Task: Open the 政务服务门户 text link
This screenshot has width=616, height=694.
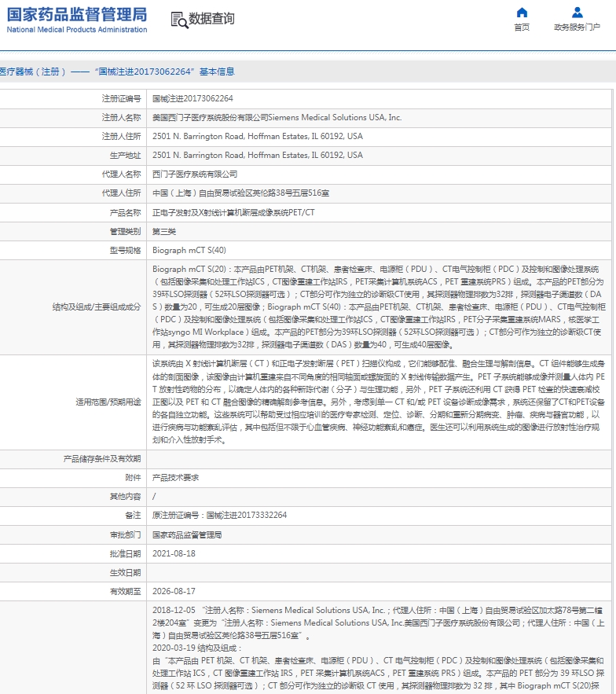Action: tap(577, 28)
